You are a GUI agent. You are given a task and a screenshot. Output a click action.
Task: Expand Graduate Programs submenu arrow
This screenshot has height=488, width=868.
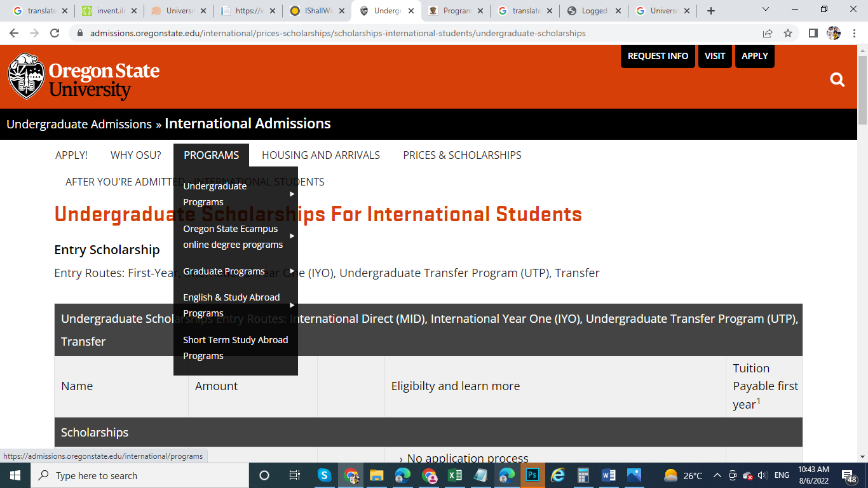point(292,271)
